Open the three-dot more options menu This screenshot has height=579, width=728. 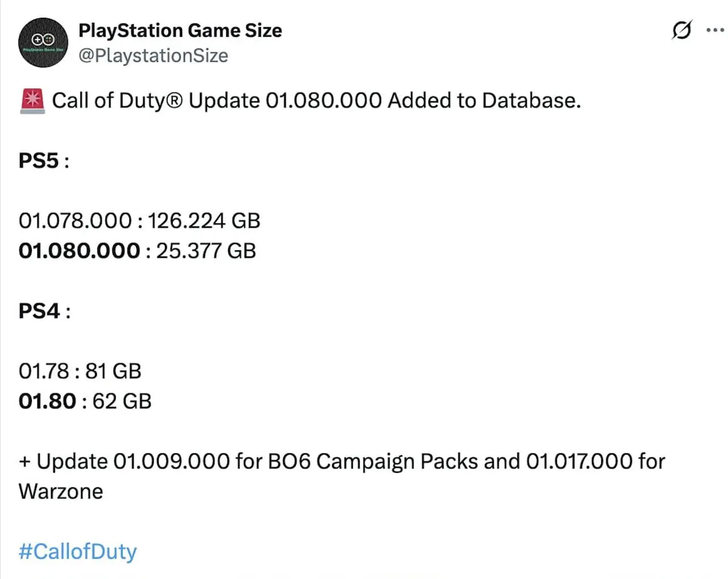(714, 30)
